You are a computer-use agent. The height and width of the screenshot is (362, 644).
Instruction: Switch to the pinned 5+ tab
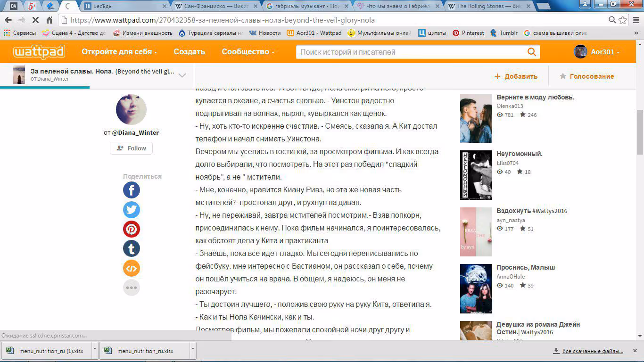(32, 6)
